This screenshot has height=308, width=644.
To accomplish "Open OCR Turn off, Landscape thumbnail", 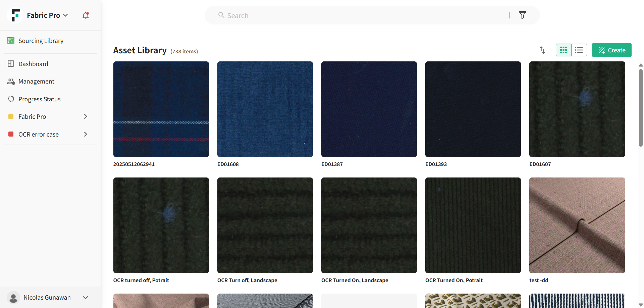I will (x=265, y=225).
